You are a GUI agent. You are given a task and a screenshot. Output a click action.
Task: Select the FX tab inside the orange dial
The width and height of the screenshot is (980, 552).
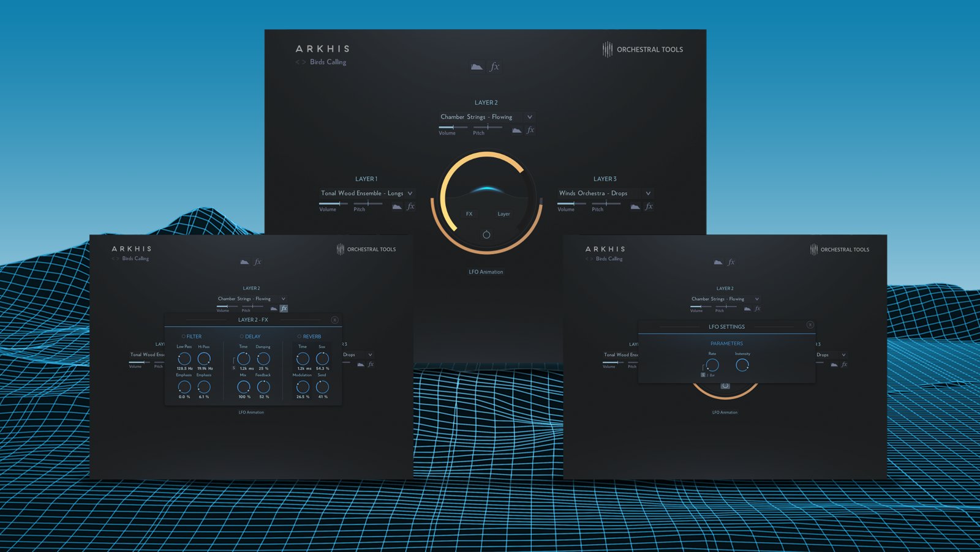(469, 214)
